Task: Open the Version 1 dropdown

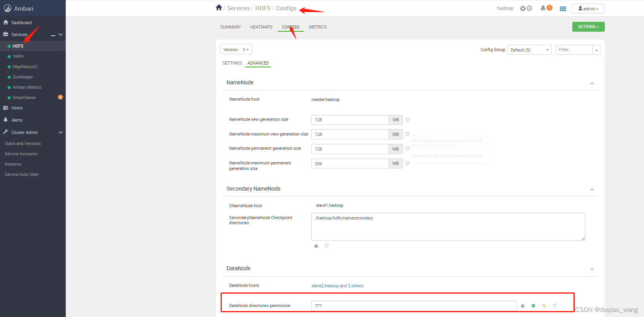Action: 236,50
